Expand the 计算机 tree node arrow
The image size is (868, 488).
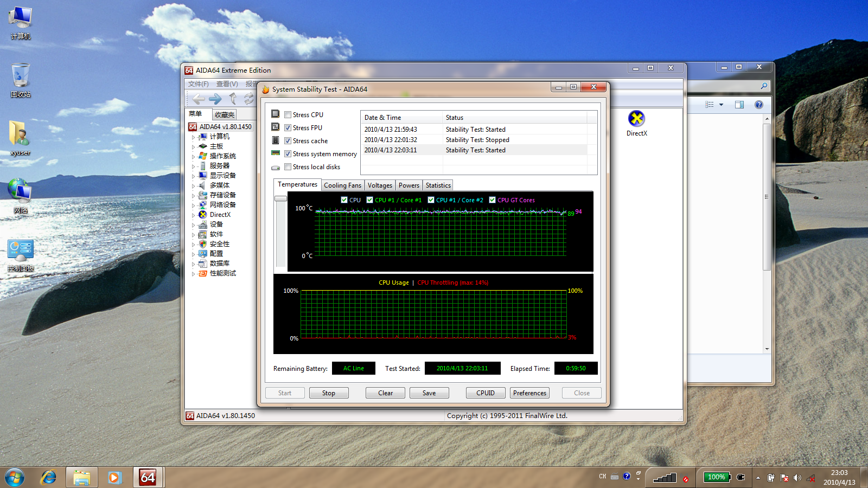click(193, 137)
